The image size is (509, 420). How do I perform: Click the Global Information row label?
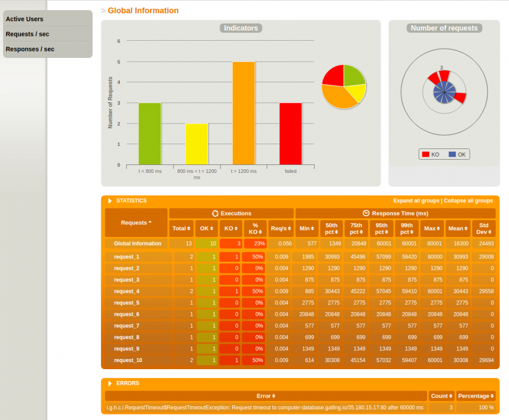point(137,244)
